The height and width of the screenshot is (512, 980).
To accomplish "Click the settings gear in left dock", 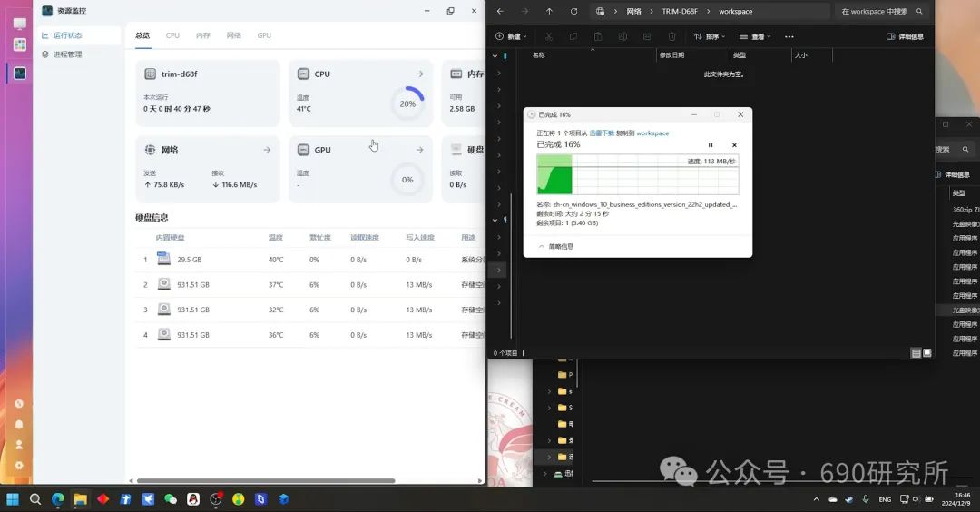I will pos(19,465).
